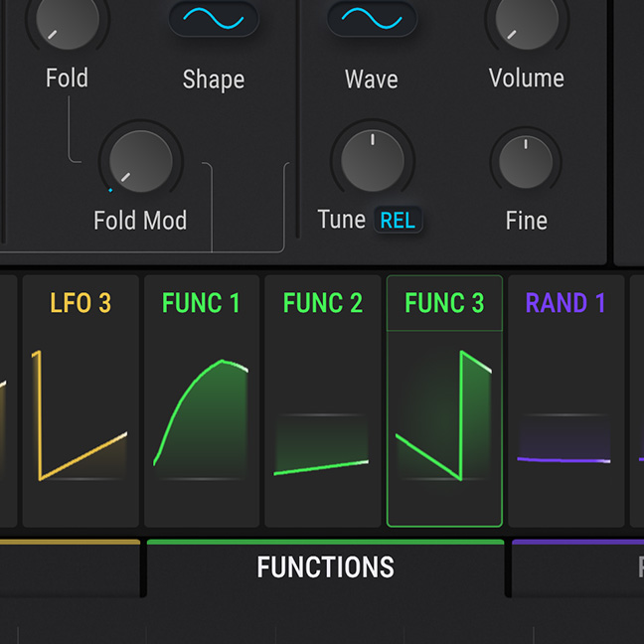Image resolution: width=644 pixels, height=644 pixels.
Task: Click the Fine tuning knob
Action: point(526,162)
